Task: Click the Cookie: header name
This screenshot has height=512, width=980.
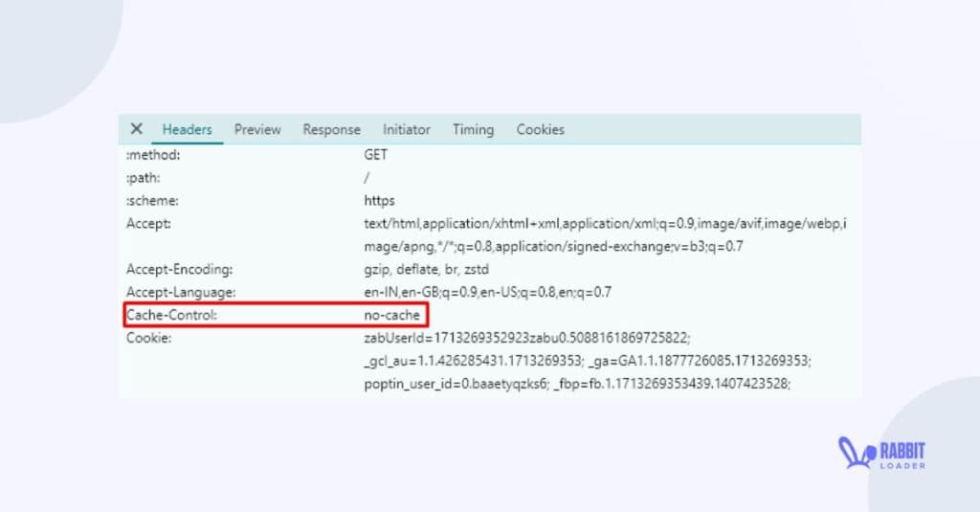Action: [148, 338]
